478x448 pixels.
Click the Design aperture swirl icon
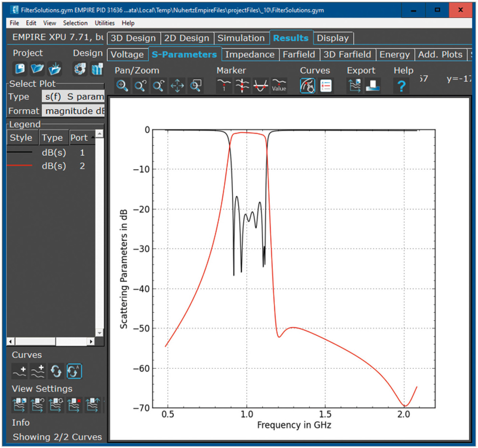[x=80, y=69]
